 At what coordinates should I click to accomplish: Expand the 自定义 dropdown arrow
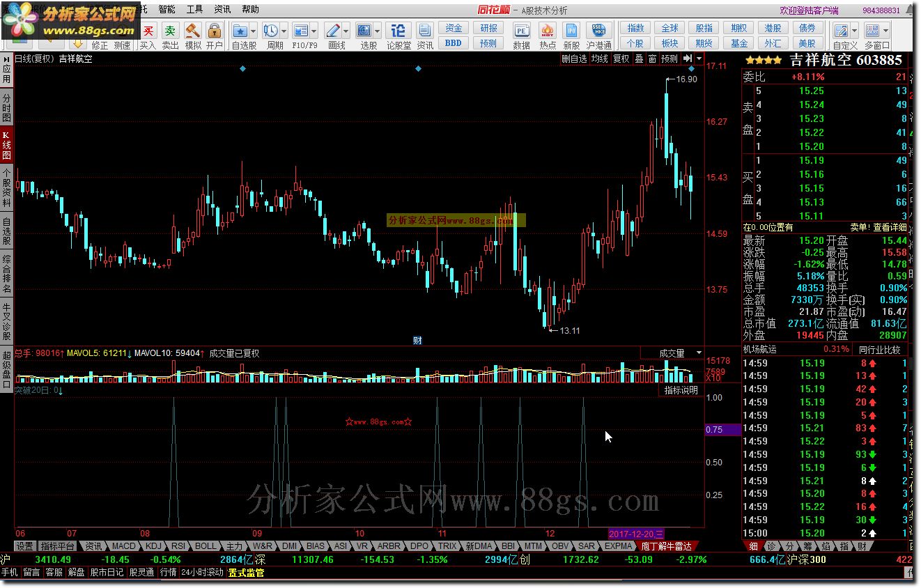tap(854, 31)
